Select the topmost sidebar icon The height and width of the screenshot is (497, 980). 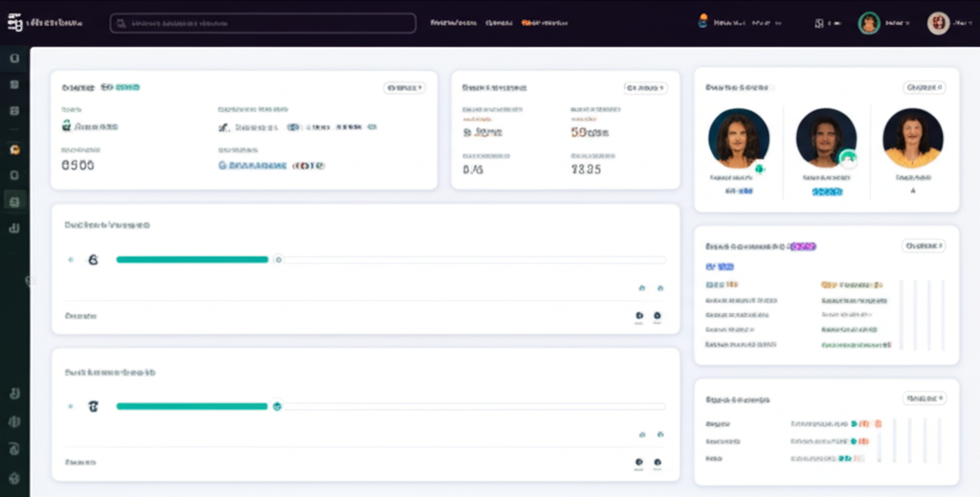[x=15, y=58]
